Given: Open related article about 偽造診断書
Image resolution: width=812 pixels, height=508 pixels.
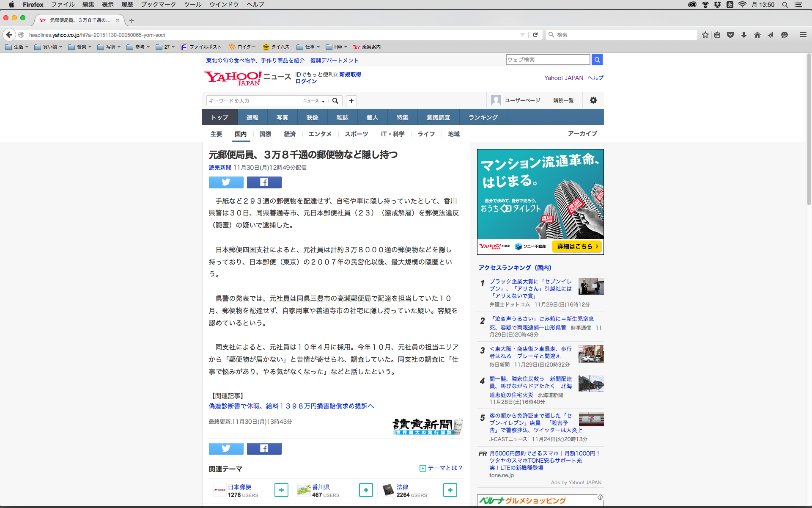Looking at the screenshot, I should pos(291,406).
